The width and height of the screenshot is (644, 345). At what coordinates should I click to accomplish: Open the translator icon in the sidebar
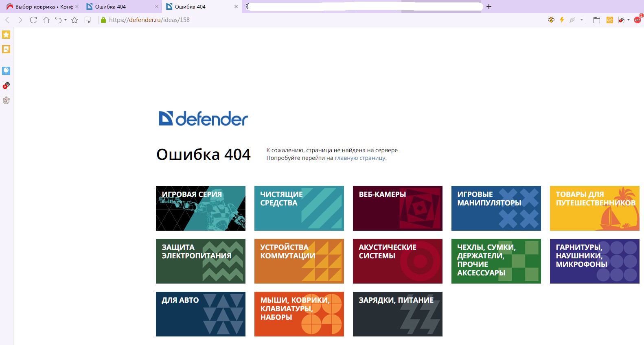[x=6, y=85]
